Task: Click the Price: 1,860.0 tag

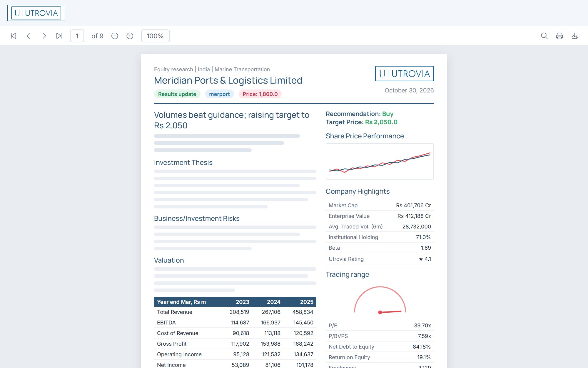Action: coord(260,94)
